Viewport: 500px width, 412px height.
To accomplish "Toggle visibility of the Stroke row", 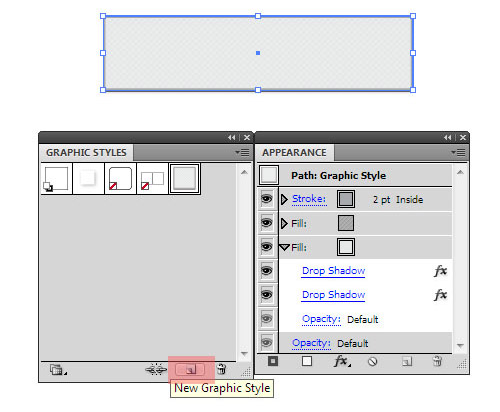I will tap(267, 199).
